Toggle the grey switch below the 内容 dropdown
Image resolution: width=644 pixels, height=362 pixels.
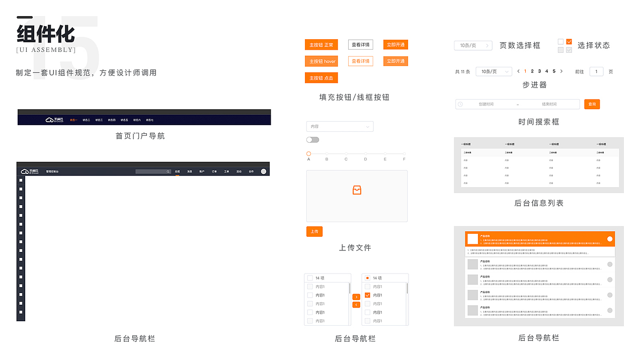312,140
